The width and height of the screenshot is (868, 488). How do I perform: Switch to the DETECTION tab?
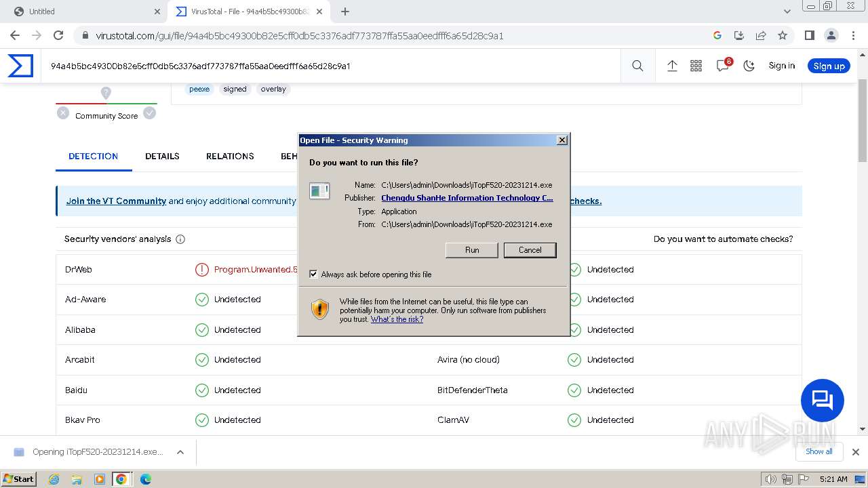click(94, 156)
